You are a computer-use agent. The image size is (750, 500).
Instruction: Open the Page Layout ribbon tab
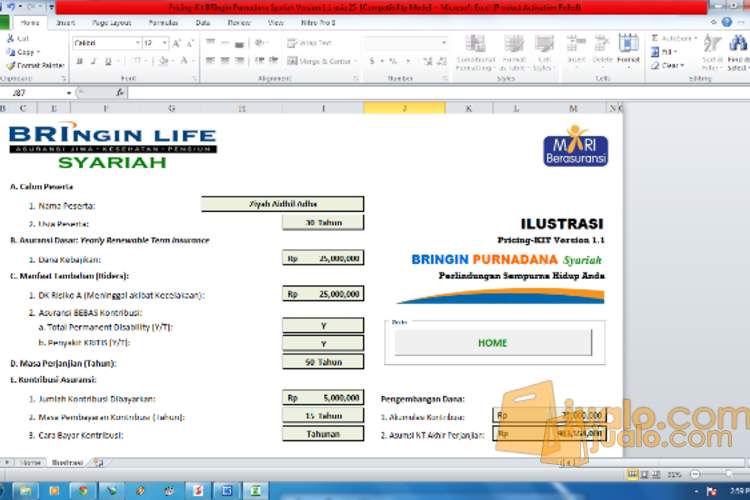pos(111,22)
